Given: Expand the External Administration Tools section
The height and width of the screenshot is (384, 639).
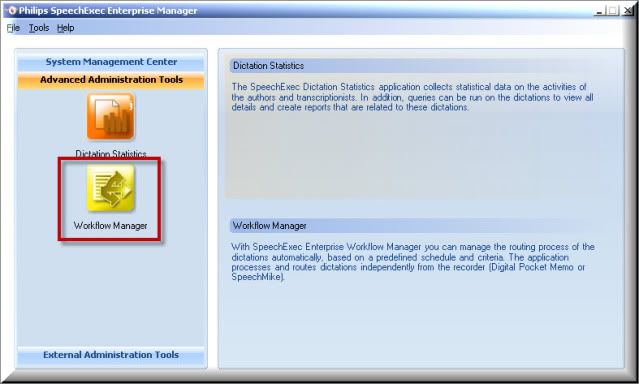Looking at the screenshot, I should click(111, 355).
